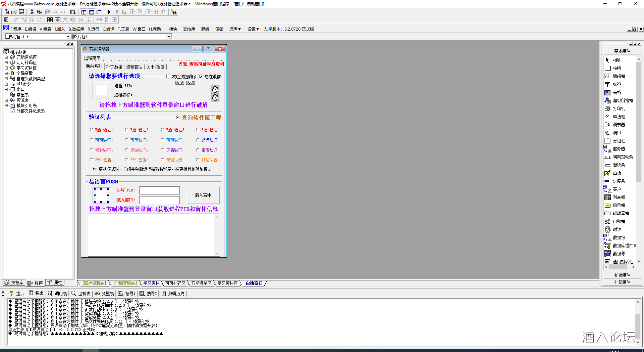Click the 进程 PID input field
644x352 pixels.
pyautogui.click(x=159, y=190)
